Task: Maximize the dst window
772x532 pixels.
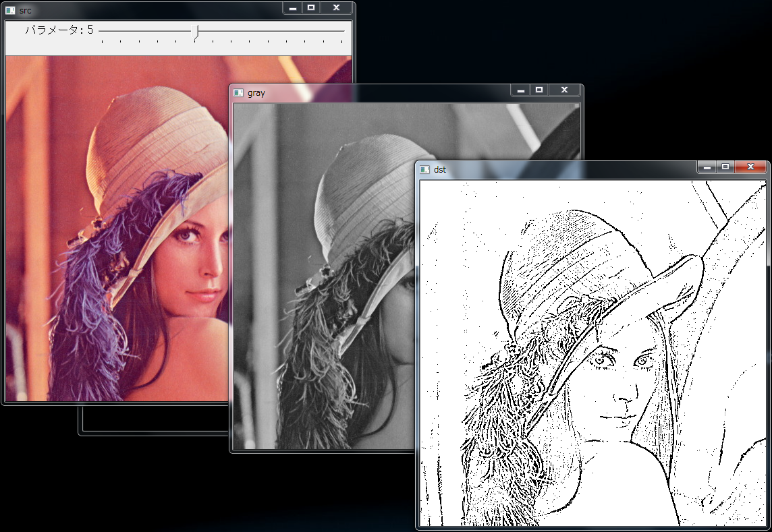Action: [x=725, y=167]
